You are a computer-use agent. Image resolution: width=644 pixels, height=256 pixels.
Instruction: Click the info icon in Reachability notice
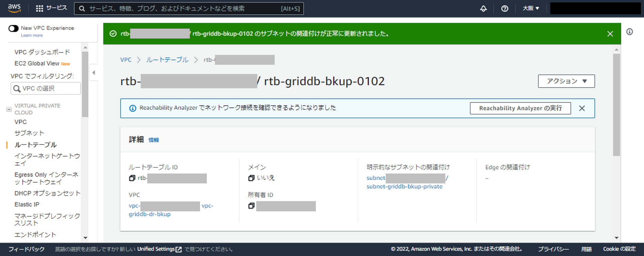[x=133, y=108]
